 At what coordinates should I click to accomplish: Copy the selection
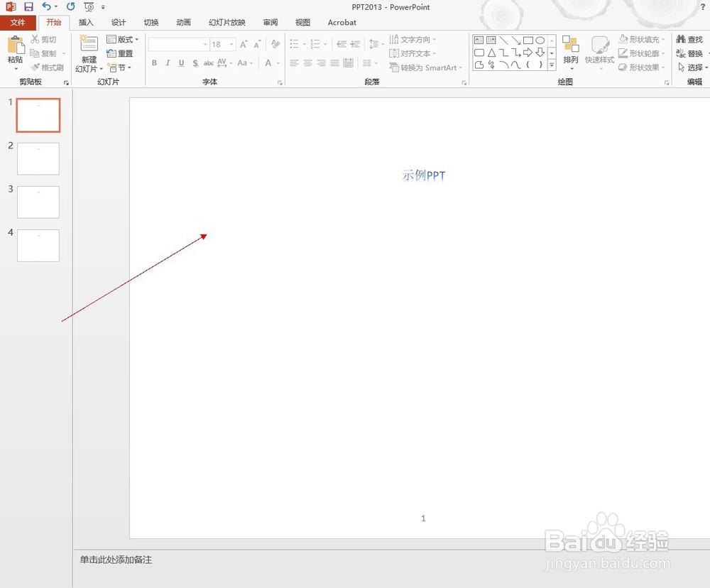click(x=43, y=53)
